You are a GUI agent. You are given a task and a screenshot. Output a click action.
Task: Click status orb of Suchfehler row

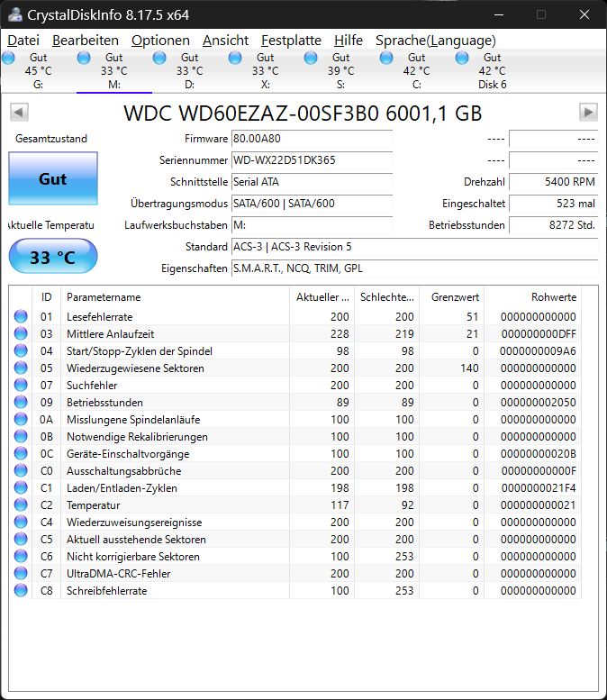[x=21, y=385]
